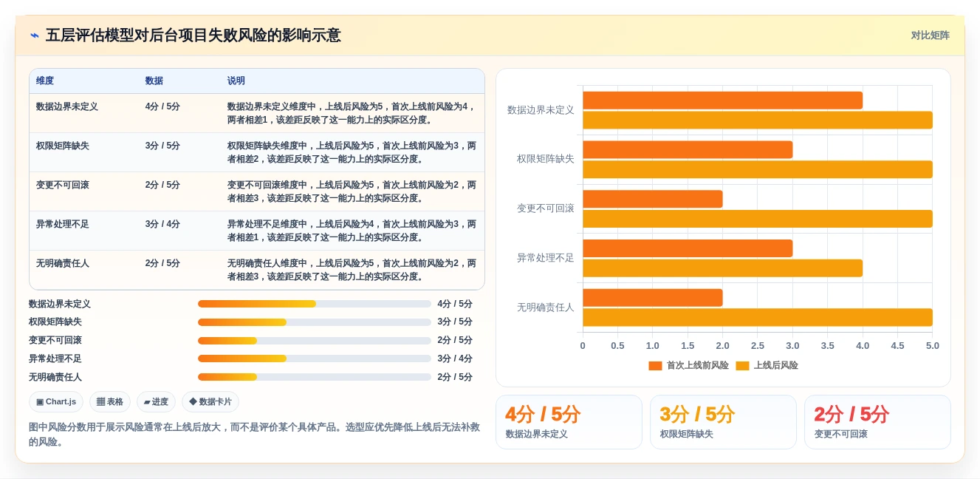This screenshot has height=479, width=980.
Task: Click the 上线后风险 amber legend swatch
Action: coord(742,365)
